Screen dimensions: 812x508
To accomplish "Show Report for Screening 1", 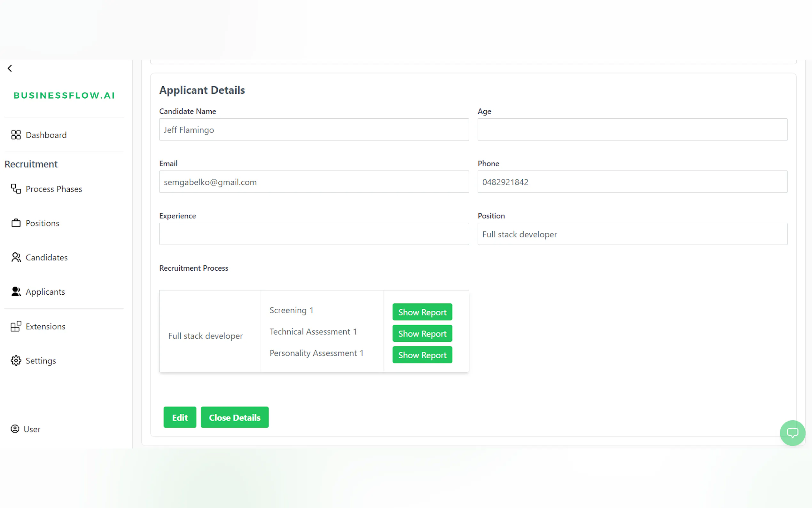I will [422, 312].
